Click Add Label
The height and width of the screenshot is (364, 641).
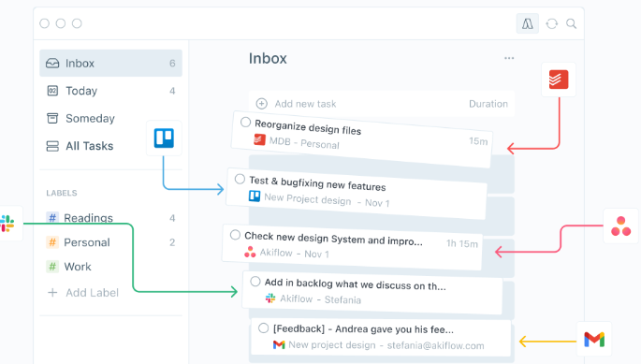click(x=93, y=293)
